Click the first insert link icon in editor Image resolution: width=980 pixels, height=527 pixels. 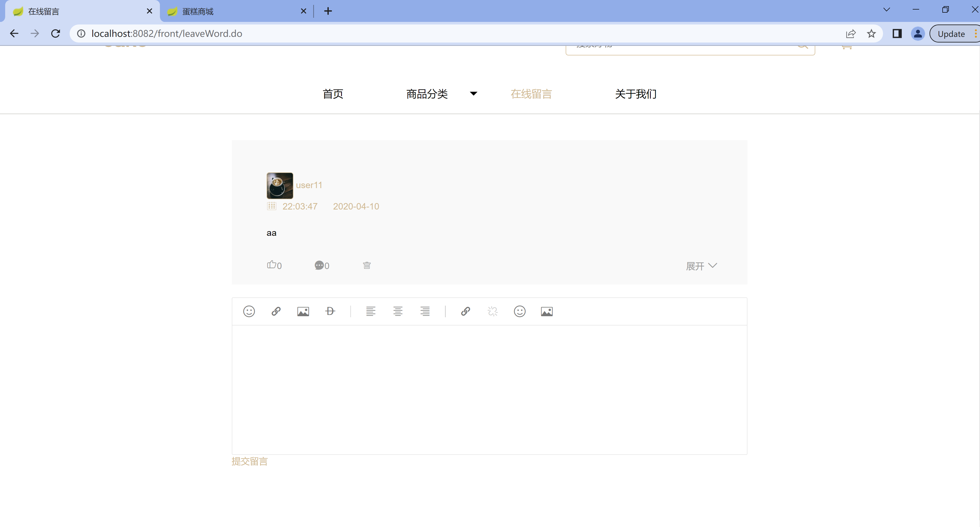pyautogui.click(x=276, y=311)
